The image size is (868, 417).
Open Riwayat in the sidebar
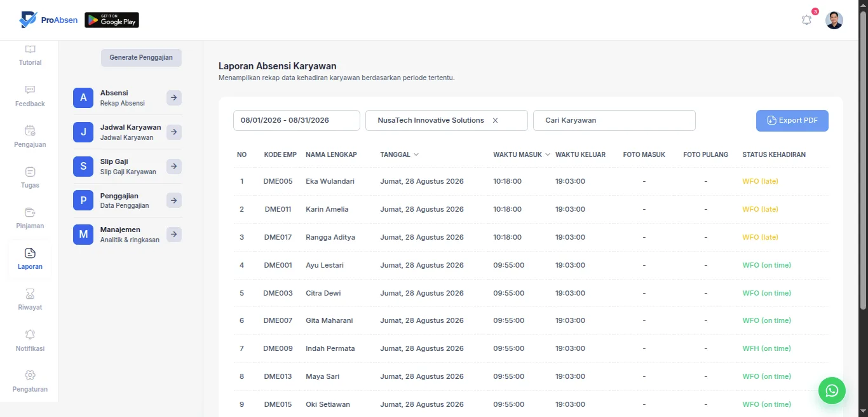pyautogui.click(x=30, y=299)
